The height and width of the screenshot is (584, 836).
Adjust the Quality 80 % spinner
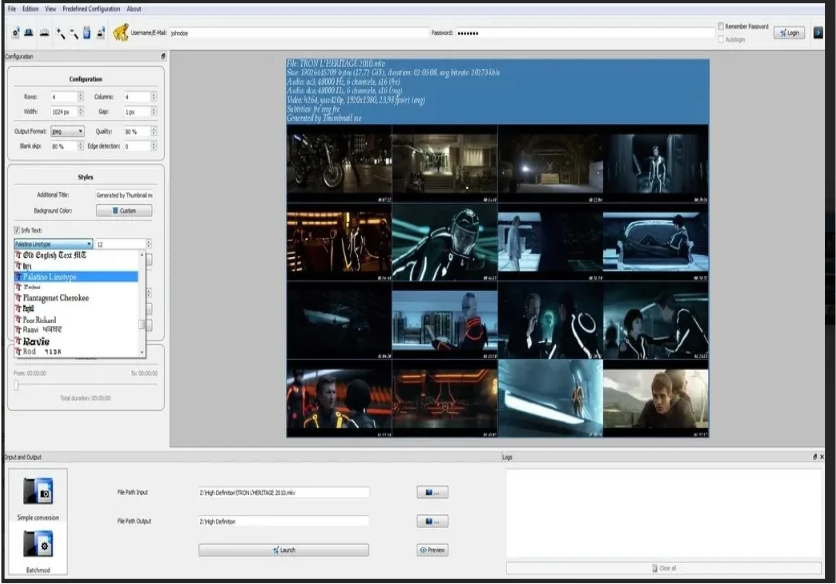(154, 131)
